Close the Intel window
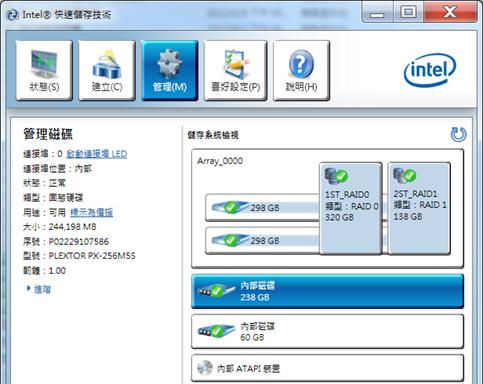 click(450, 12)
